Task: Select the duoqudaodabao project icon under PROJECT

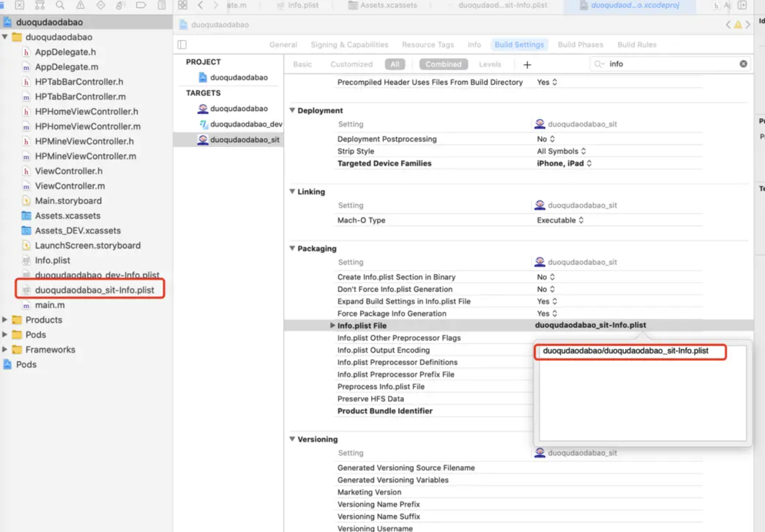Action: tap(203, 77)
